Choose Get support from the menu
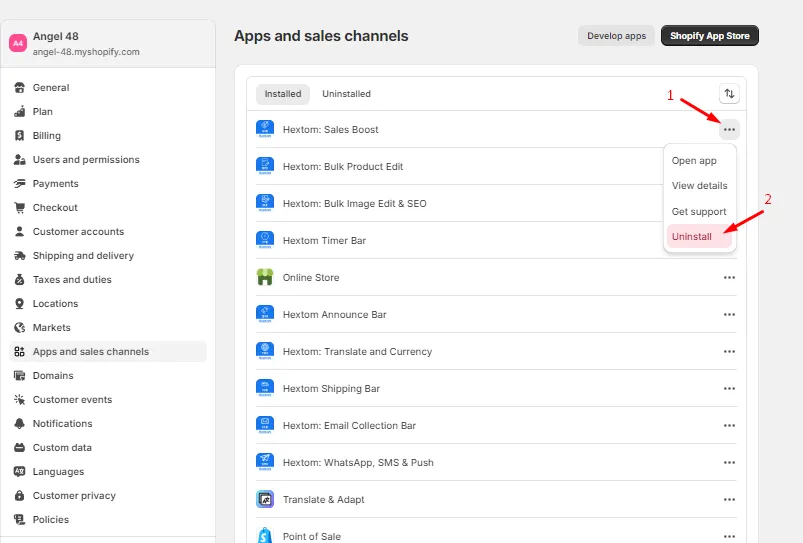 click(700, 212)
